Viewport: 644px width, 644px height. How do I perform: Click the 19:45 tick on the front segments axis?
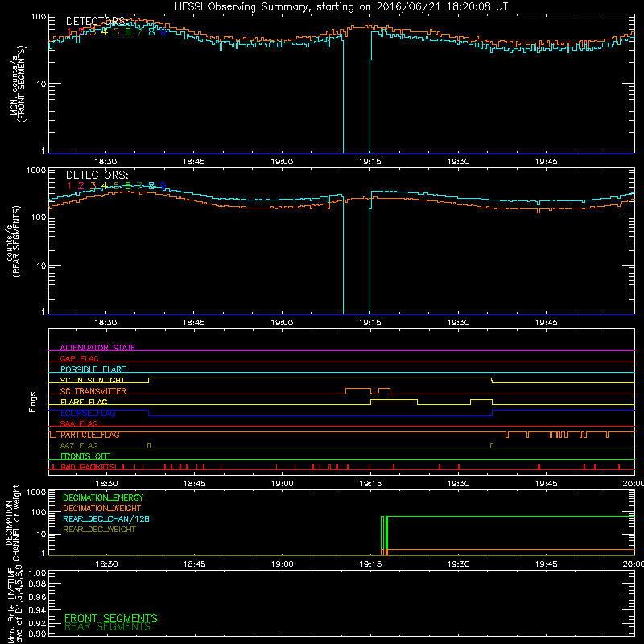tap(547, 162)
